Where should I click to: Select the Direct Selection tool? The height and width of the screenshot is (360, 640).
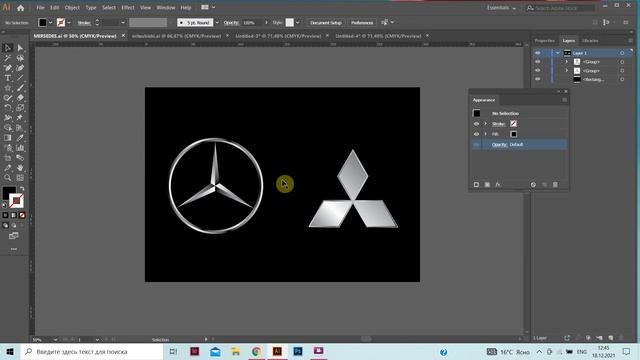click(x=20, y=48)
